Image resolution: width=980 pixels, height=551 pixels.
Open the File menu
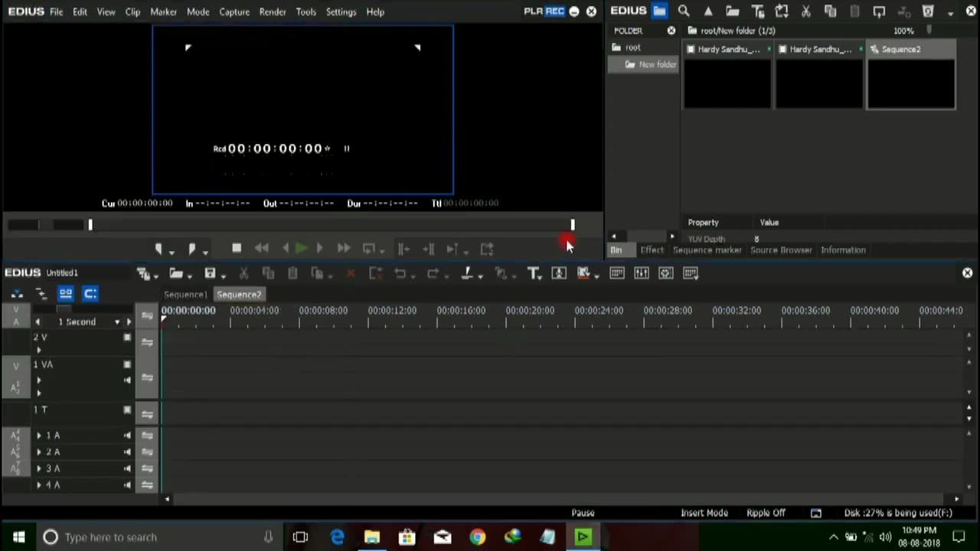57,11
